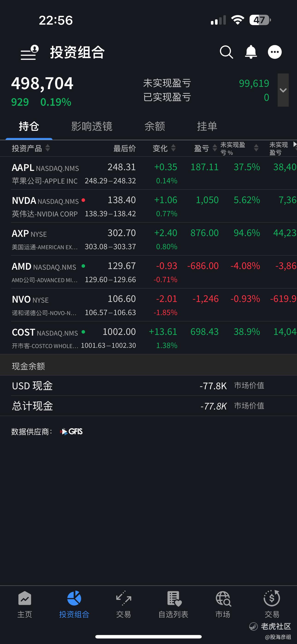Sort by 投资产品 column arrows

pos(47,148)
